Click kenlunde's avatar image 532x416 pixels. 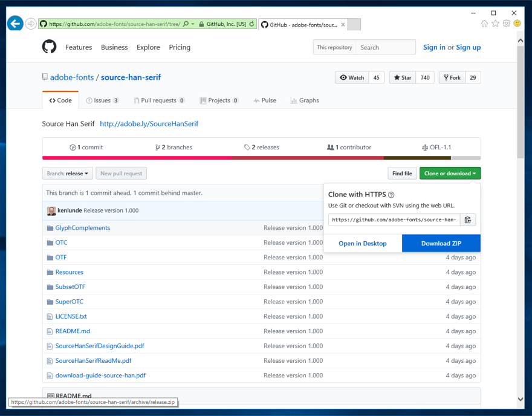click(x=51, y=210)
